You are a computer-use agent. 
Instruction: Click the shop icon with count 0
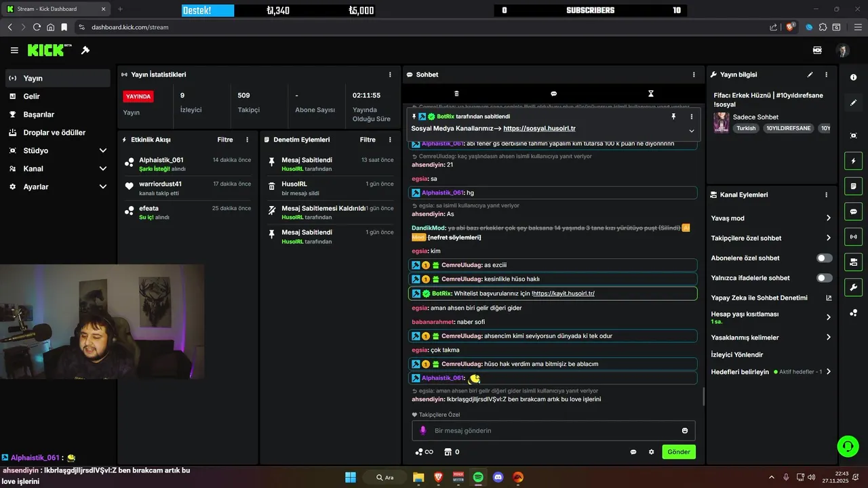point(452,451)
